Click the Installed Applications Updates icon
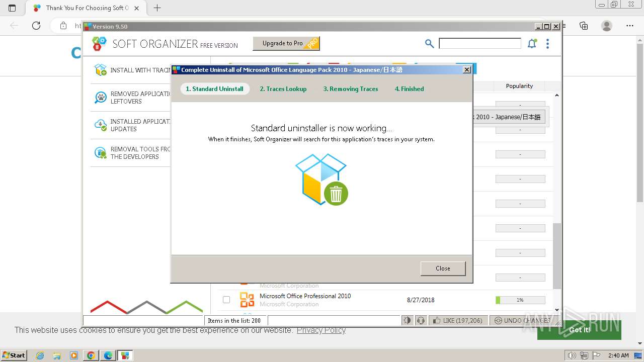The image size is (644, 362). pos(101,125)
